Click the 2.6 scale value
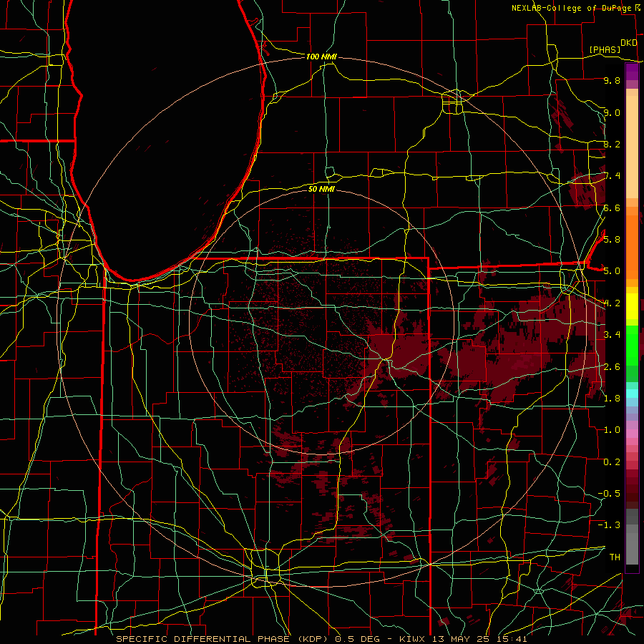Image resolution: width=644 pixels, height=644 pixels. pyautogui.click(x=612, y=366)
